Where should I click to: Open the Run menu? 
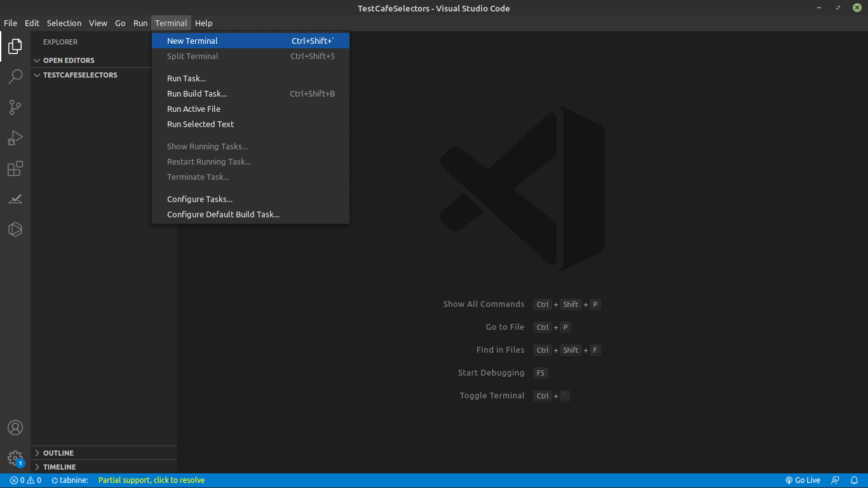tap(140, 23)
